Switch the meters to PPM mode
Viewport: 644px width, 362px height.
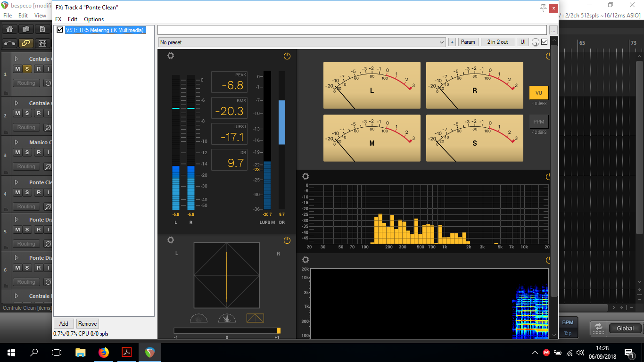pyautogui.click(x=538, y=122)
